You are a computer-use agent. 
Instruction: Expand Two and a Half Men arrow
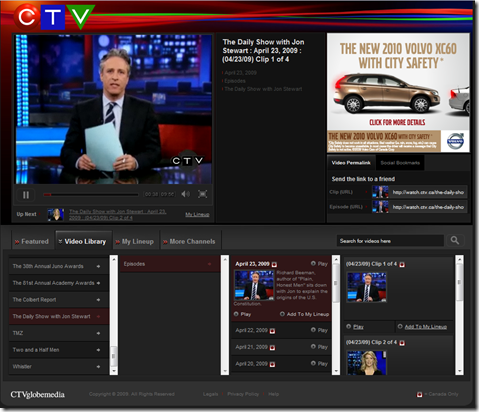click(98, 350)
